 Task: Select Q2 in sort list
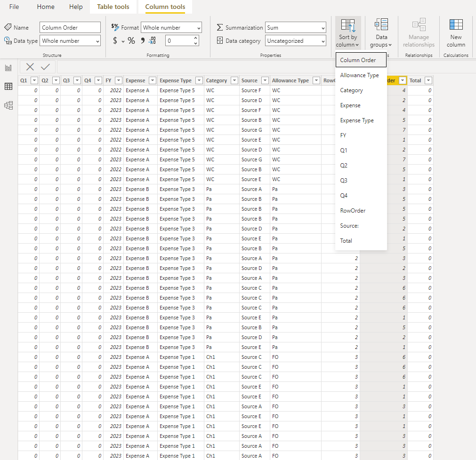pyautogui.click(x=361, y=165)
